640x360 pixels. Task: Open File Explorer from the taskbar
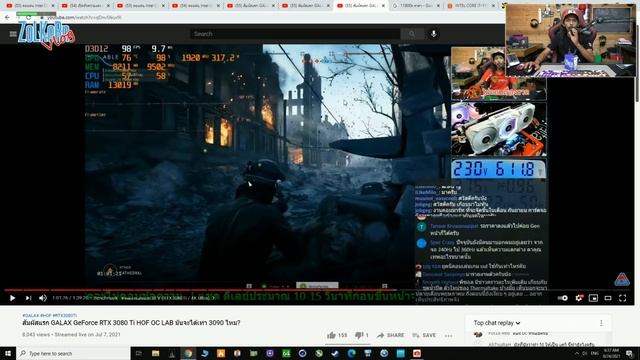(x=156, y=353)
